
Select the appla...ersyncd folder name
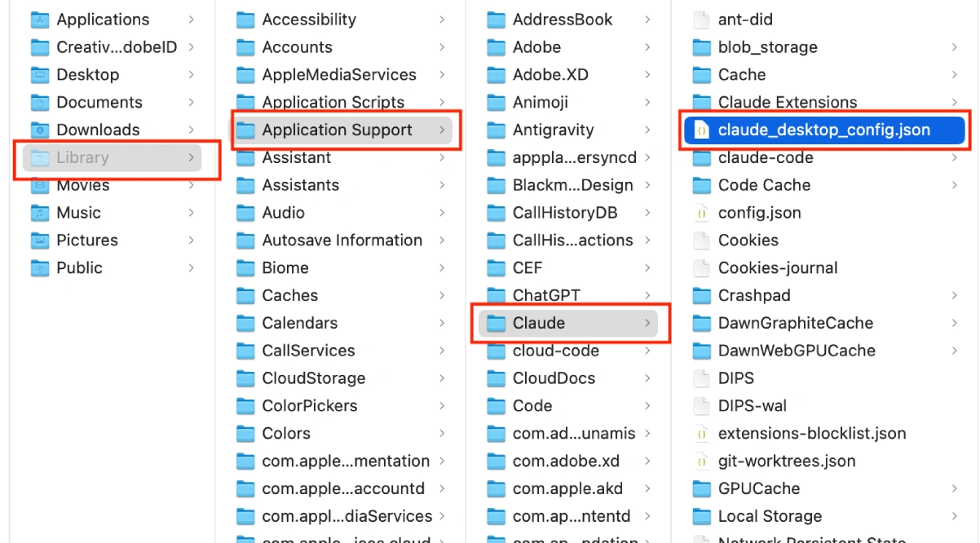[x=575, y=157]
